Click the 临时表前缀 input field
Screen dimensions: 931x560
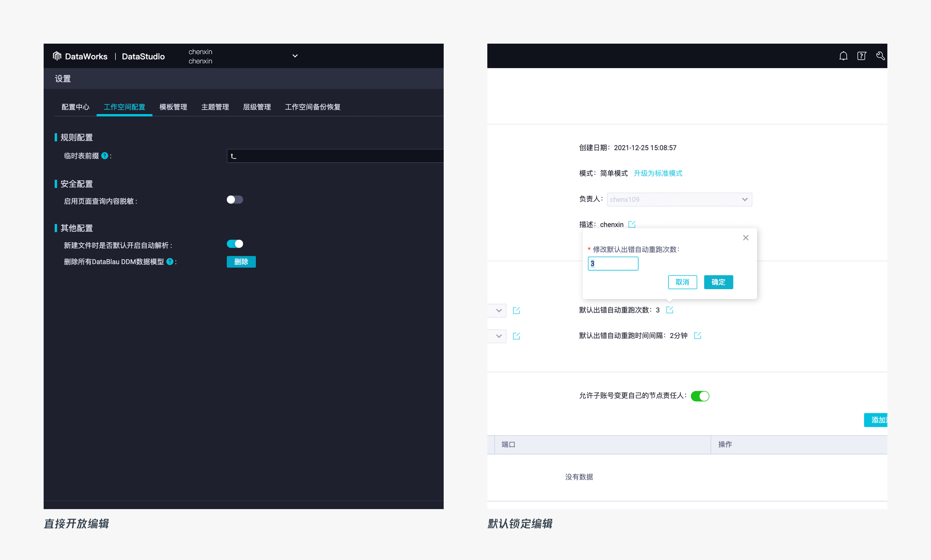[x=334, y=156]
